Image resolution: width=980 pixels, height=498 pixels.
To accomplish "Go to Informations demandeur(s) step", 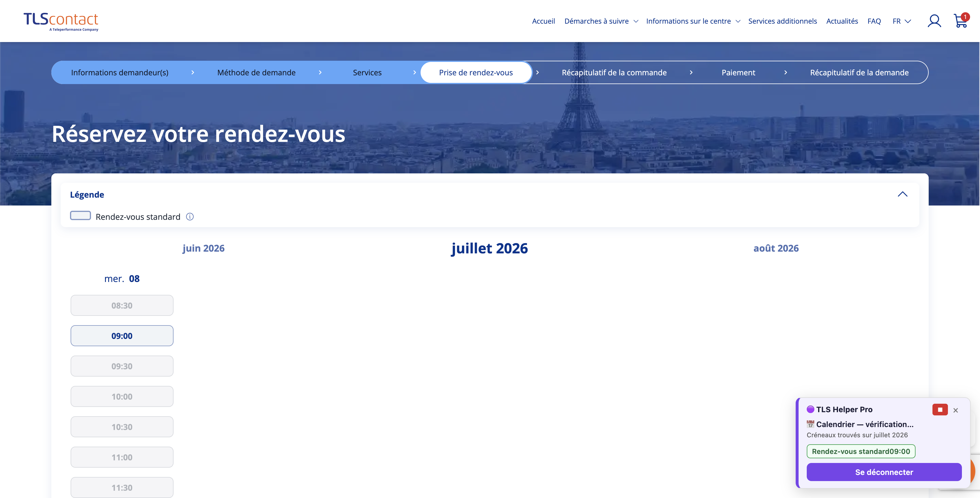I will click(x=120, y=72).
